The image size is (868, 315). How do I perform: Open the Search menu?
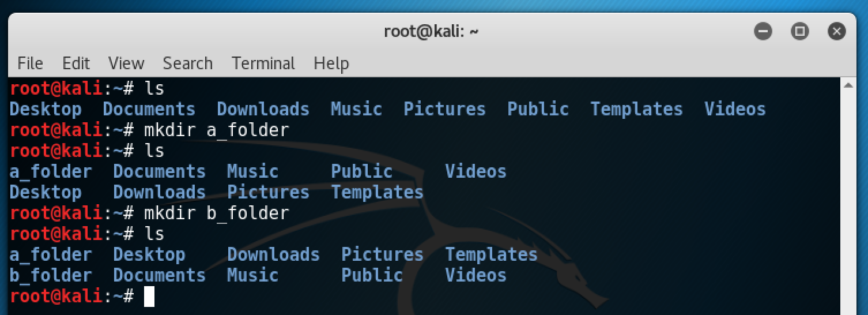click(188, 63)
